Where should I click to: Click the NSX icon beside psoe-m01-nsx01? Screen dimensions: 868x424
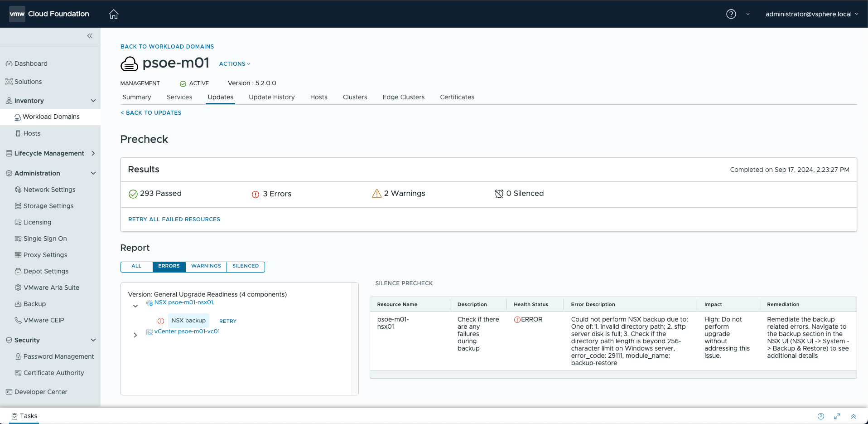click(x=149, y=302)
